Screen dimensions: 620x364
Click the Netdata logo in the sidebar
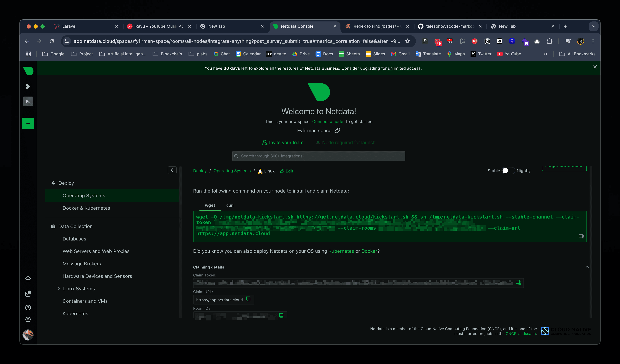tap(28, 71)
